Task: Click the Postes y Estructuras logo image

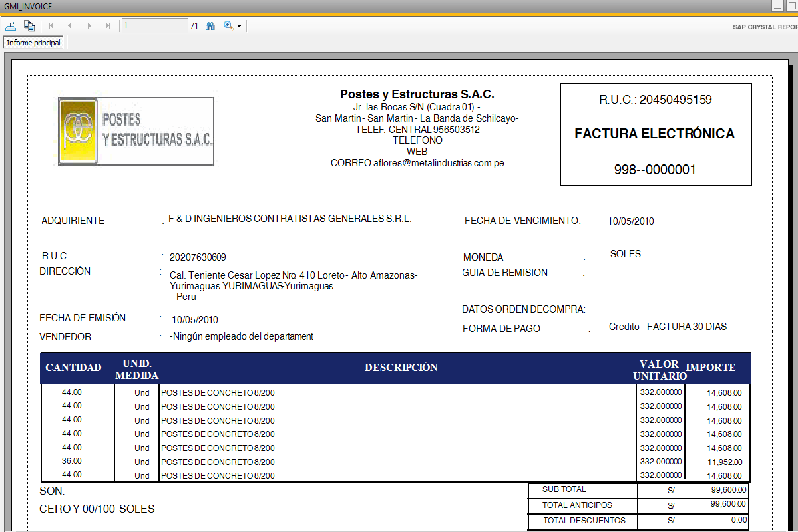Action: [x=136, y=131]
